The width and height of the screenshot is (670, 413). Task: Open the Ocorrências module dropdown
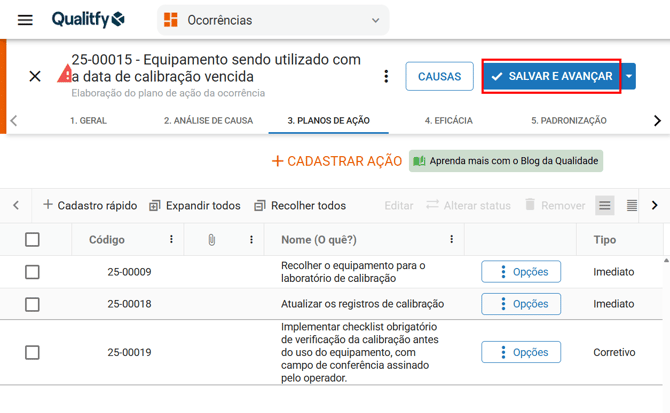tap(273, 20)
